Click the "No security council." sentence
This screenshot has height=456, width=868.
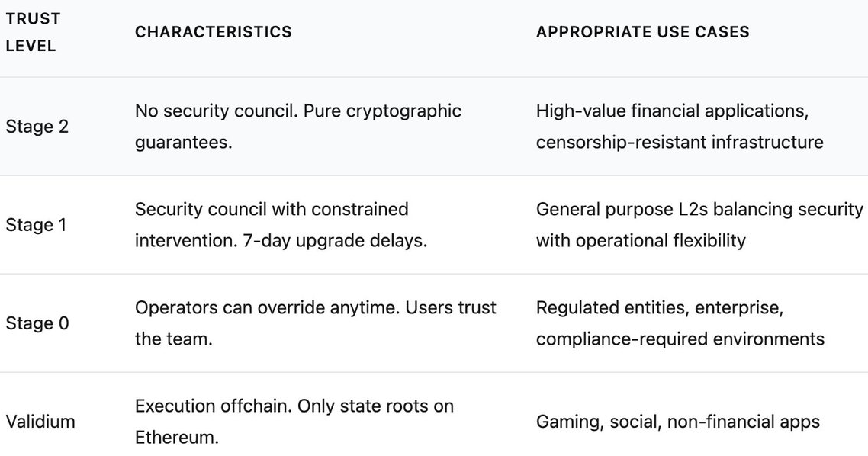click(216, 111)
